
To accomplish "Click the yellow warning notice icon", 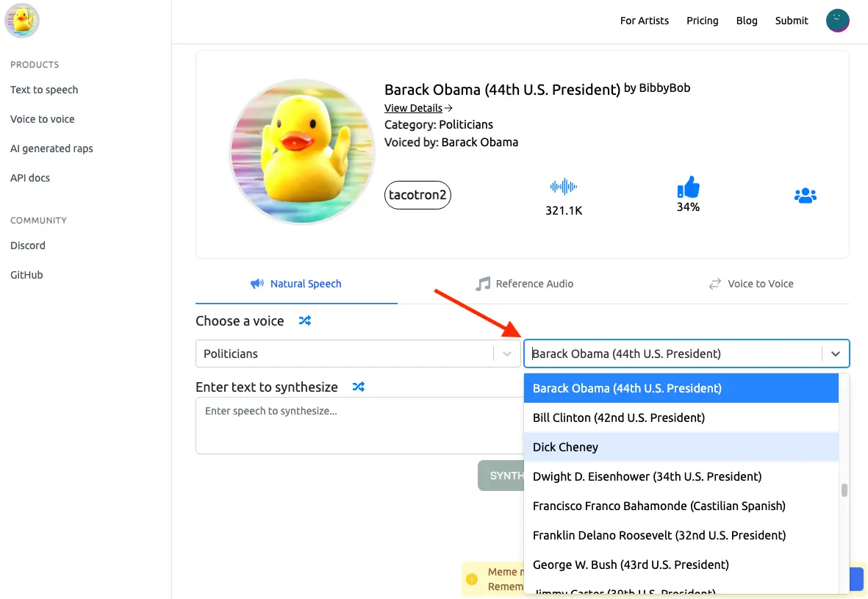I will pos(472,579).
